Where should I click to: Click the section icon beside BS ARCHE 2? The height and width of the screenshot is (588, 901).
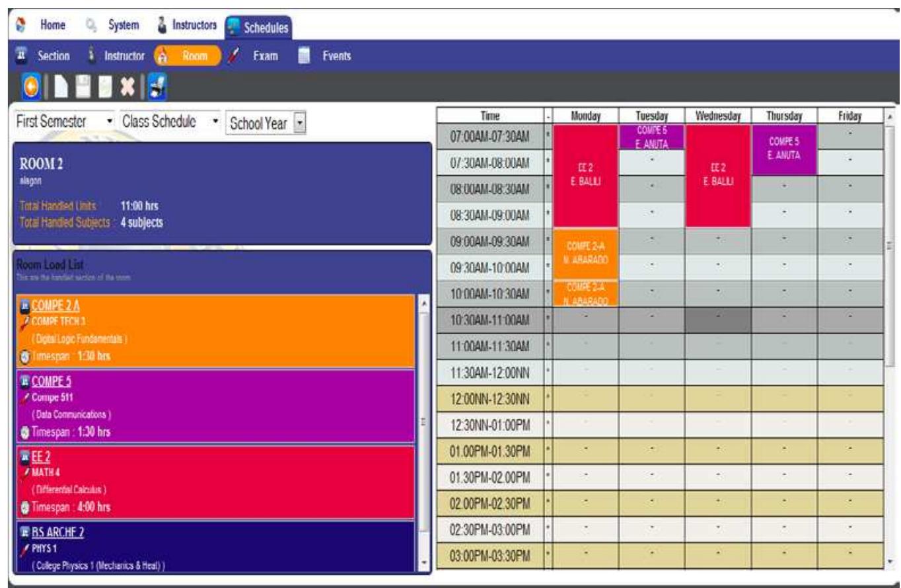coord(25,532)
